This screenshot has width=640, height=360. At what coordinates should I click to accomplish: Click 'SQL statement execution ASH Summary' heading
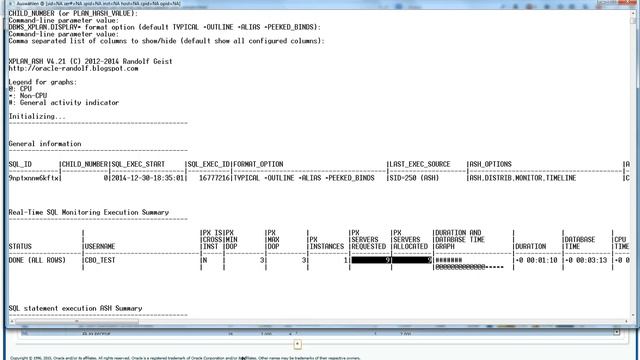click(x=75, y=308)
